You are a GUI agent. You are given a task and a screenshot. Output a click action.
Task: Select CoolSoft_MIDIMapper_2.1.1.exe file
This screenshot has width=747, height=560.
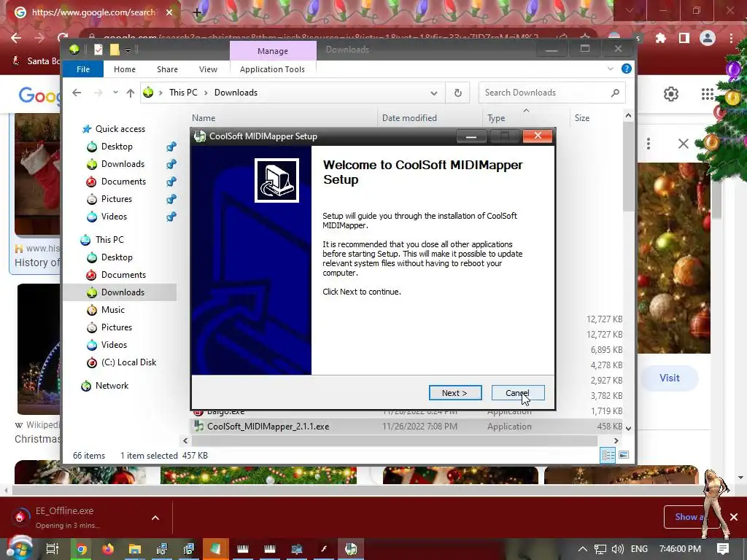268,426
